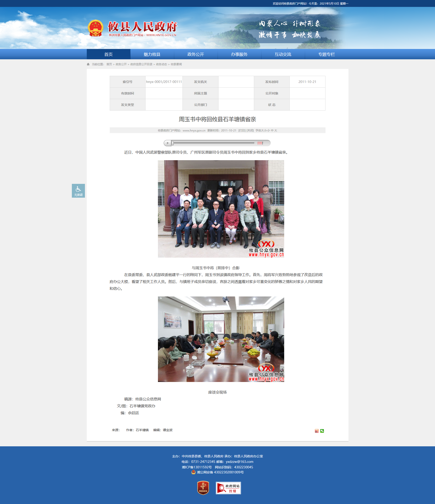
Task: Click the 湘ICP备13011592号 link
Action: pos(197,467)
